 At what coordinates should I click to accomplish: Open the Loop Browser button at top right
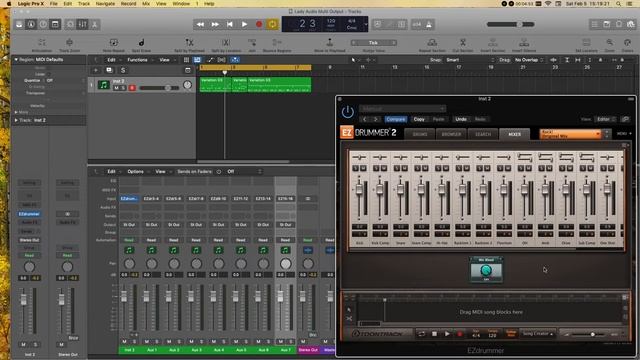(619, 24)
